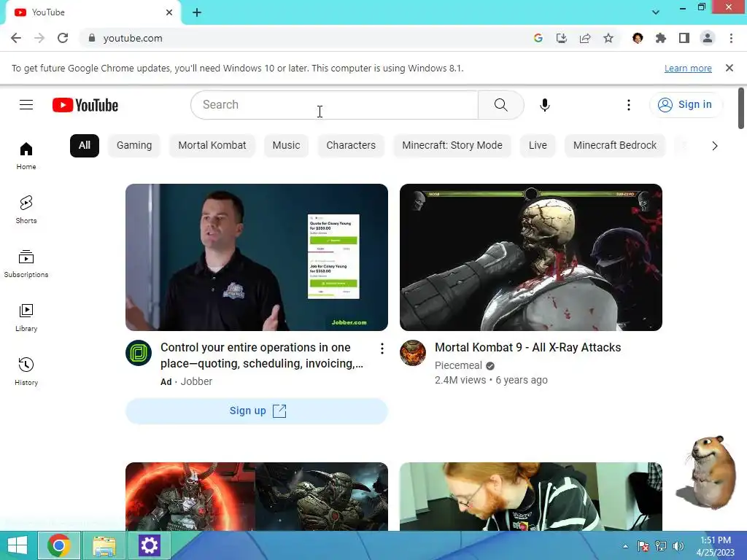Select the Minecraft: Story Mode chip
Image resolution: width=747 pixels, height=560 pixels.
coord(452,145)
